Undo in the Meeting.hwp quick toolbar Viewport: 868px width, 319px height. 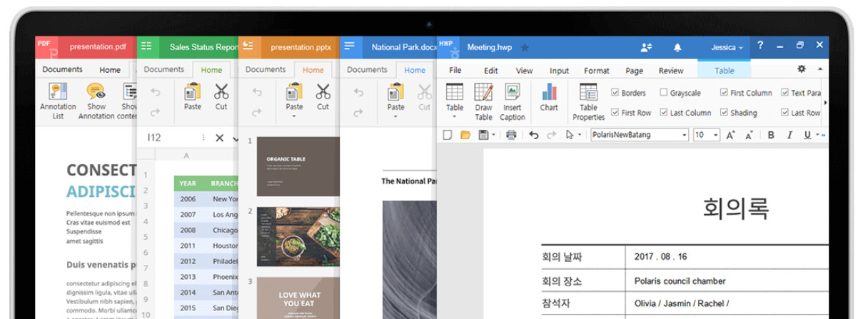(x=533, y=135)
